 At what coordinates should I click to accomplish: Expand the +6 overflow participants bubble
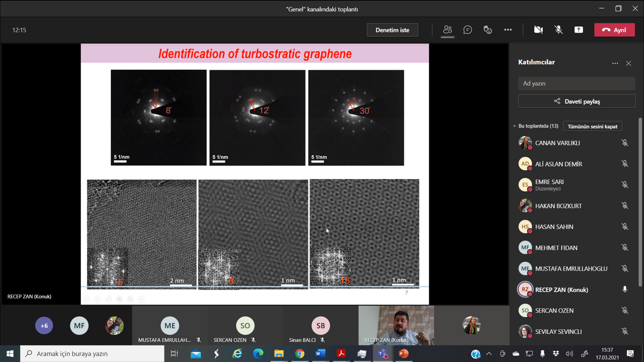point(44,326)
